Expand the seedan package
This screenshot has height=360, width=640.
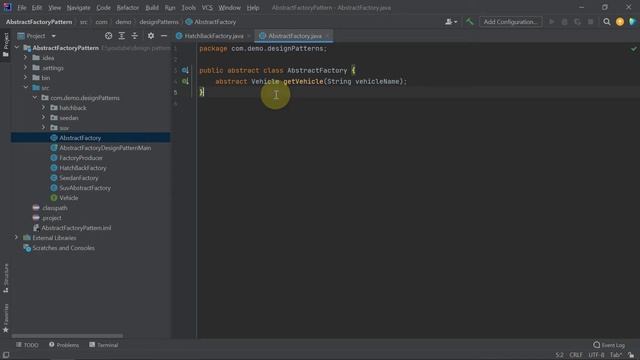pyautogui.click(x=44, y=118)
